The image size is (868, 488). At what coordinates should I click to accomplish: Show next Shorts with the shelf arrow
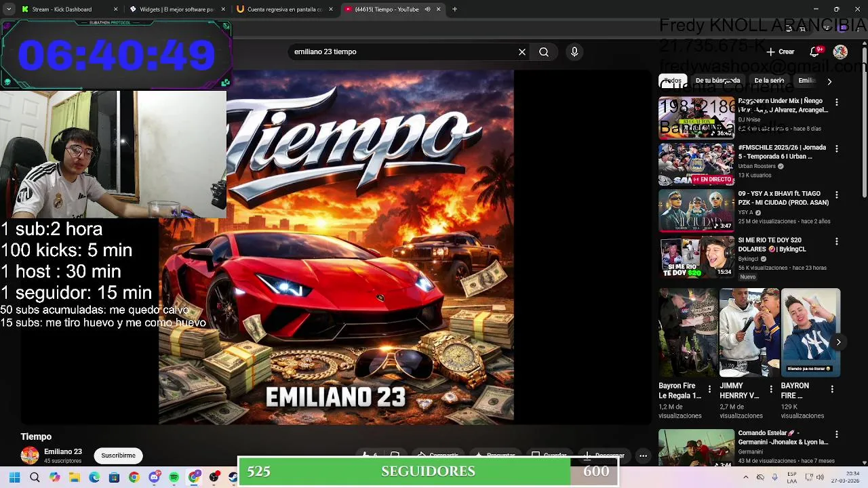[x=838, y=342]
